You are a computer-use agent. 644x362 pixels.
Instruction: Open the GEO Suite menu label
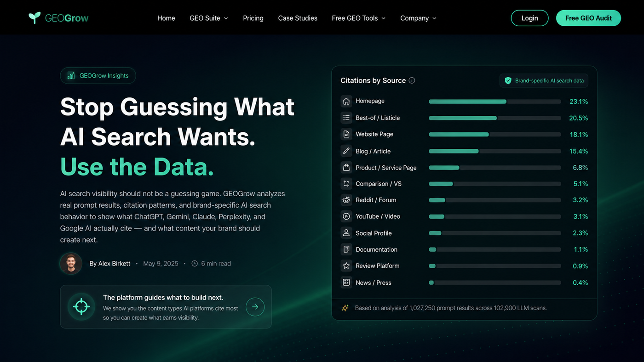[205, 18]
